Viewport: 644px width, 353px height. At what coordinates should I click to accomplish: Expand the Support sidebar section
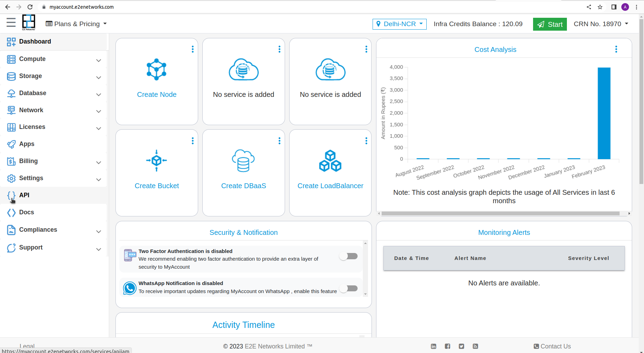54,248
